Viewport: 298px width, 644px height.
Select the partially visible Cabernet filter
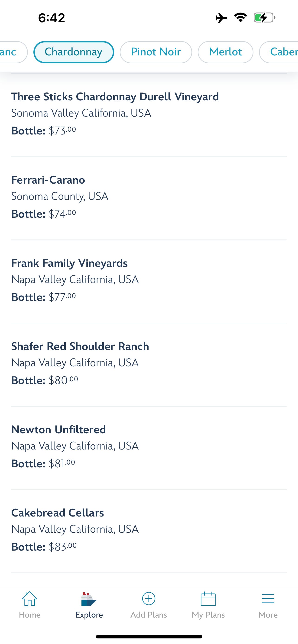(x=280, y=52)
